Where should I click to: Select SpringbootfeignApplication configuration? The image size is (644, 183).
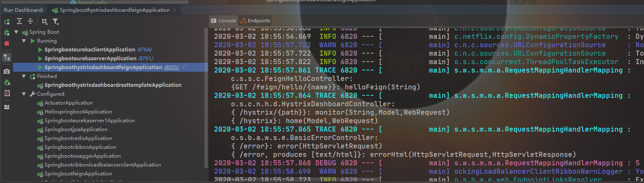(x=78, y=174)
